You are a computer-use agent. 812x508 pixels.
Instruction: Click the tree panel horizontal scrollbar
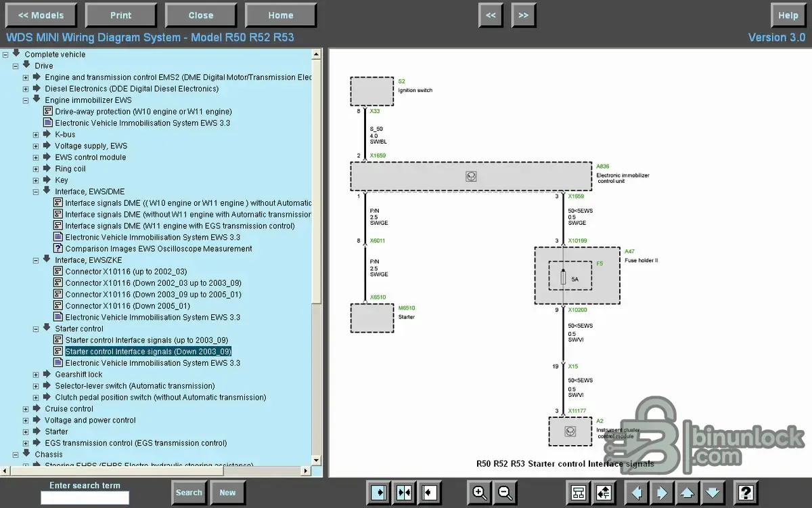pyautogui.click(x=156, y=471)
